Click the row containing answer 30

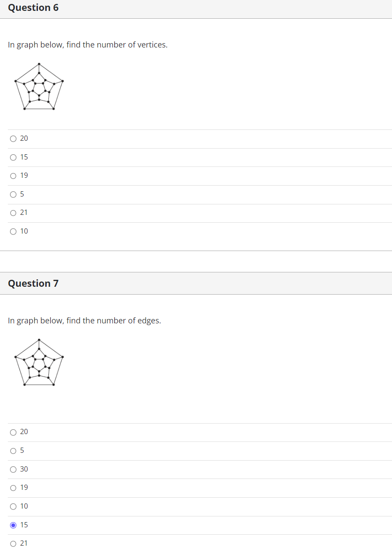tap(196, 469)
